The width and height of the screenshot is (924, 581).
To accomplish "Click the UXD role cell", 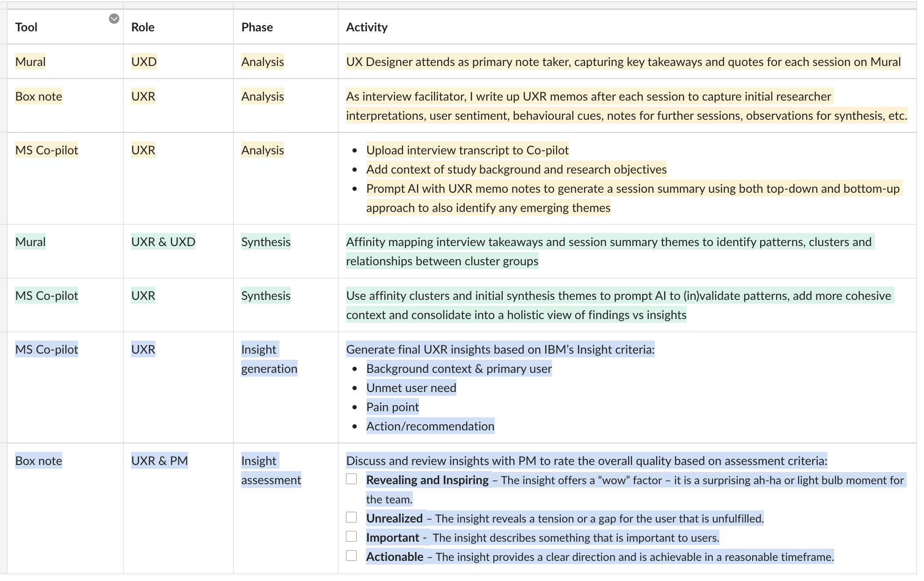I will (x=144, y=62).
